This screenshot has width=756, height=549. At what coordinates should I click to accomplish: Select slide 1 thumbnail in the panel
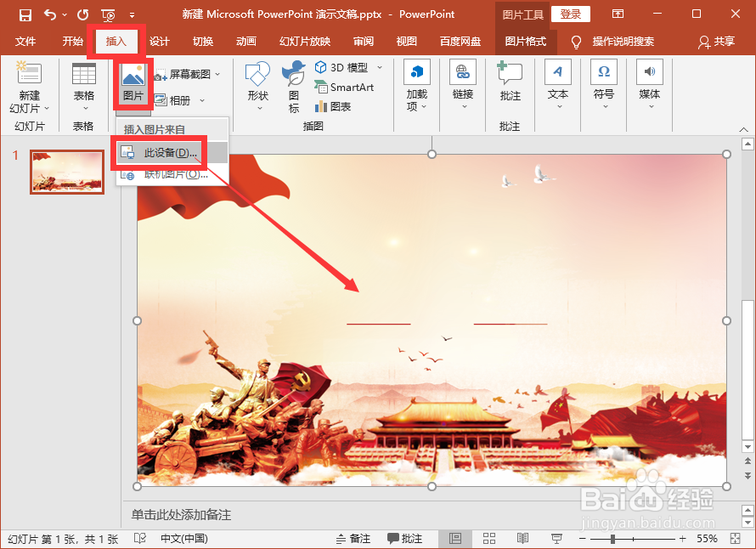pos(67,172)
